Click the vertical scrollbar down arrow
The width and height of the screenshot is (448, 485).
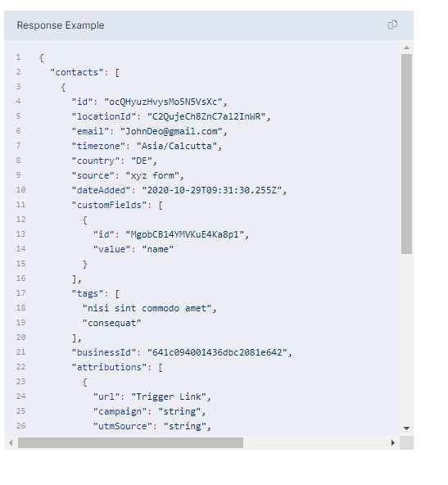pos(406,428)
